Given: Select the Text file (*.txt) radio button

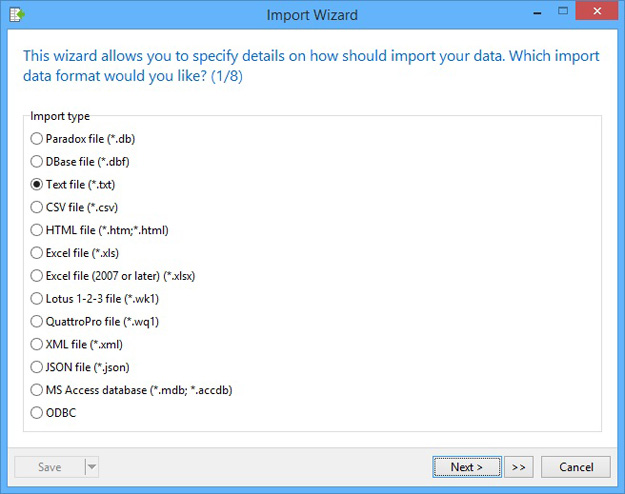Looking at the screenshot, I should tap(73, 184).
